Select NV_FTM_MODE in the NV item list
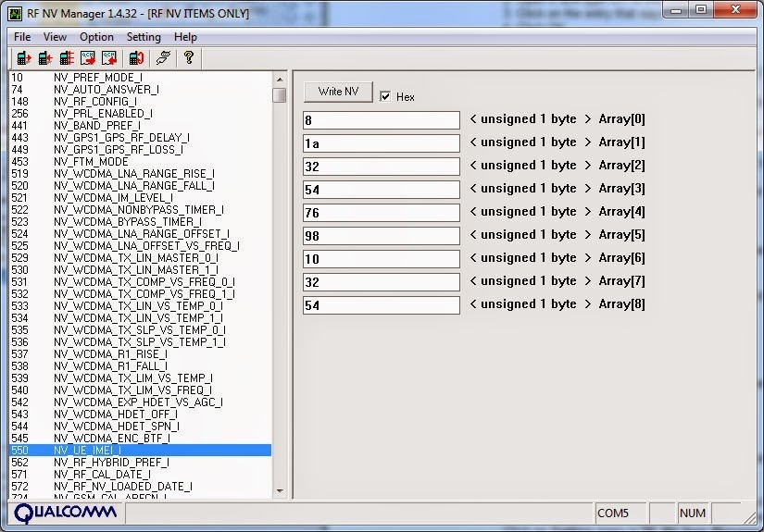 [91, 162]
